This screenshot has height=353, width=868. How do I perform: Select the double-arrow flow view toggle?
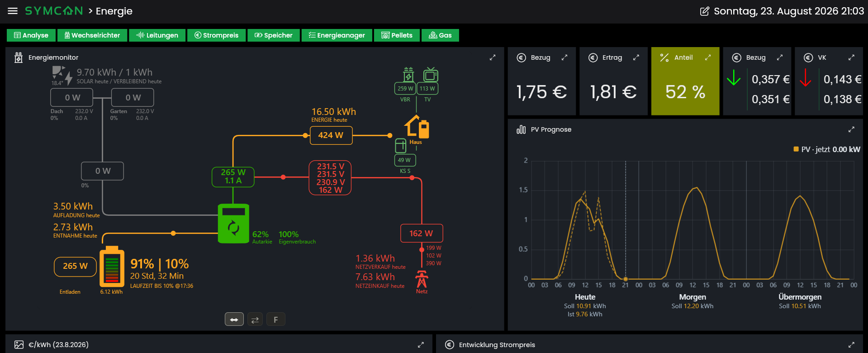pos(234,320)
